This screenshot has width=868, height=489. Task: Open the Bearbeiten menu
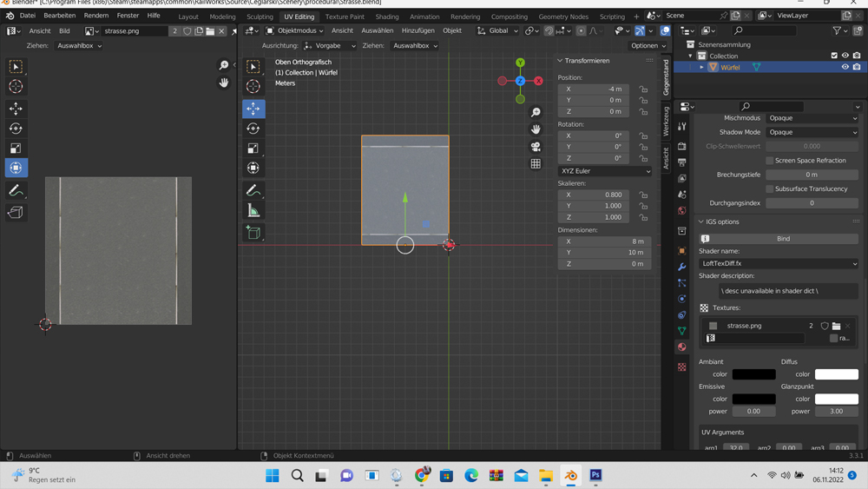pos(60,16)
